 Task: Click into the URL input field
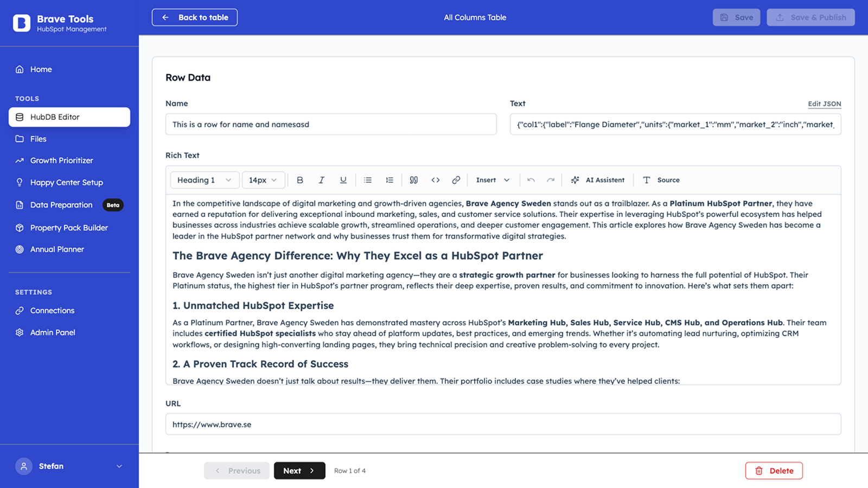point(503,425)
